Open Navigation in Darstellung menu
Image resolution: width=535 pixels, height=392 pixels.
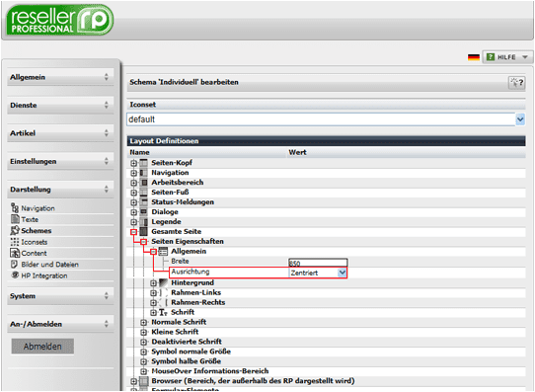tap(38, 208)
